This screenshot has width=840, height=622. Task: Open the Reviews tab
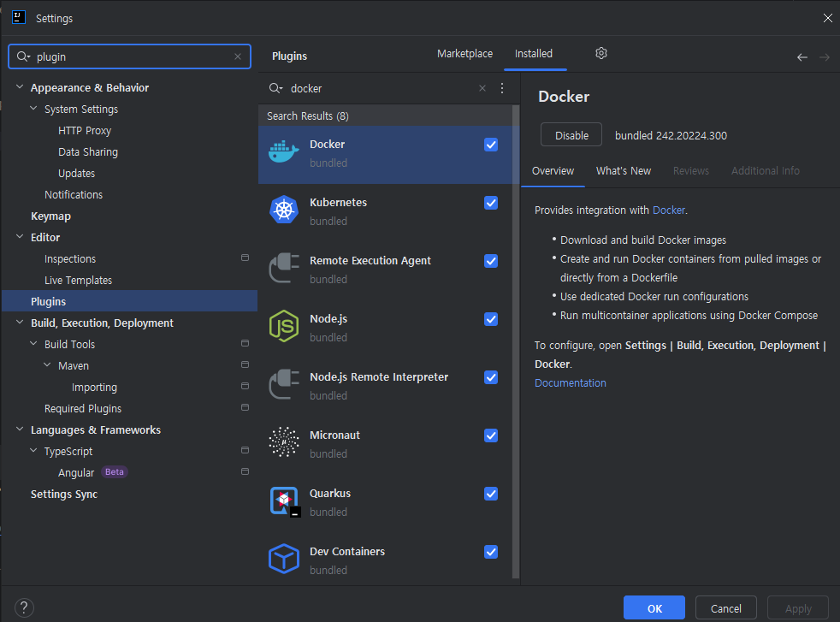point(691,171)
